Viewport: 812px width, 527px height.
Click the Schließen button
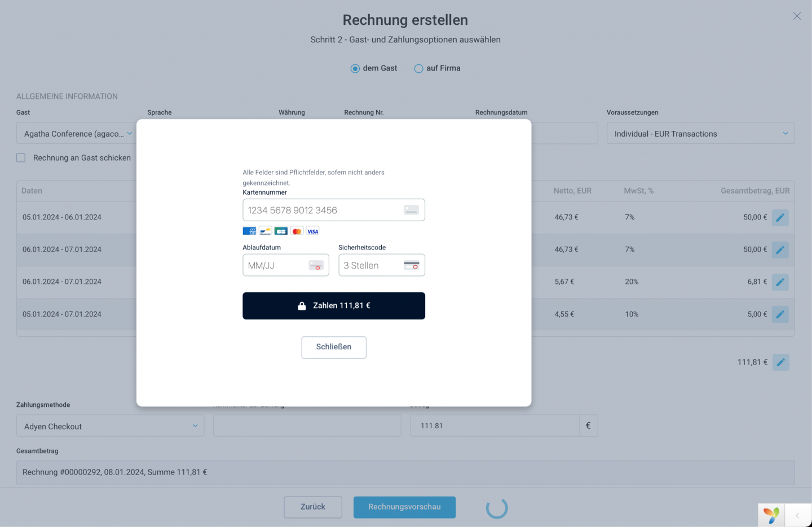[x=334, y=348]
